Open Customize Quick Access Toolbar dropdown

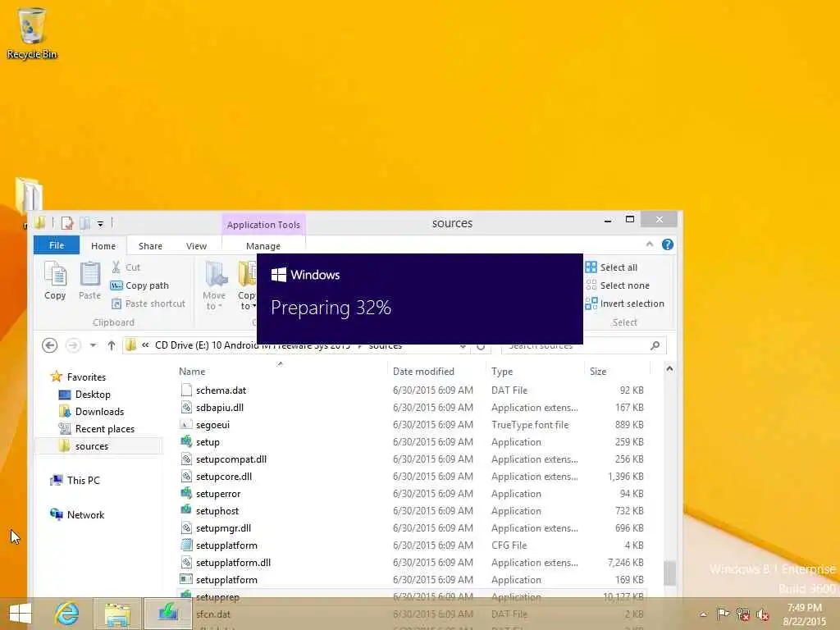pyautogui.click(x=100, y=223)
